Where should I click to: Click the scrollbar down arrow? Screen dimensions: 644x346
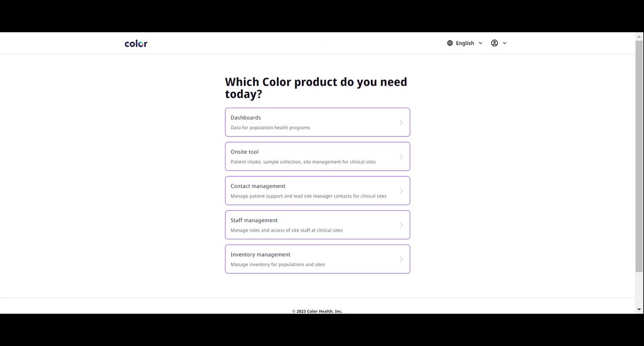(639, 309)
